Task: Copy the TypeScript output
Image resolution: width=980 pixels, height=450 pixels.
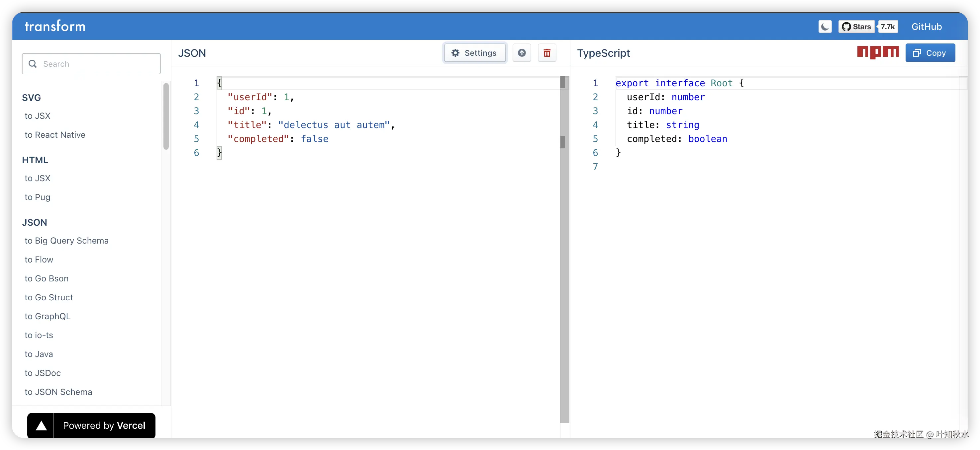Action: pos(930,53)
